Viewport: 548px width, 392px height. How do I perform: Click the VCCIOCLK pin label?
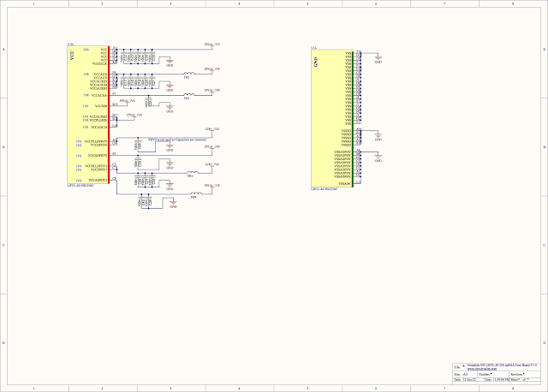(x=99, y=63)
